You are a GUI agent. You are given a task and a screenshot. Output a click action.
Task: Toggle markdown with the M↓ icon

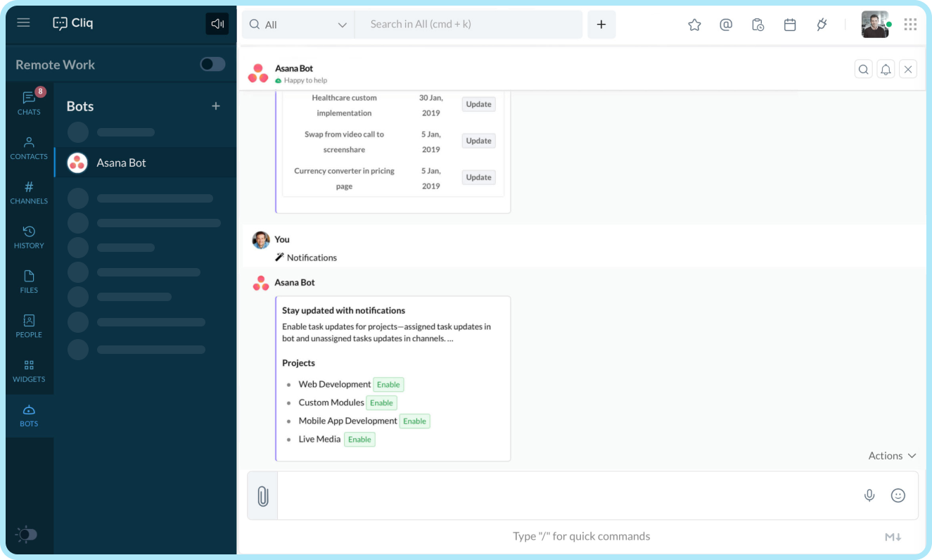point(893,537)
